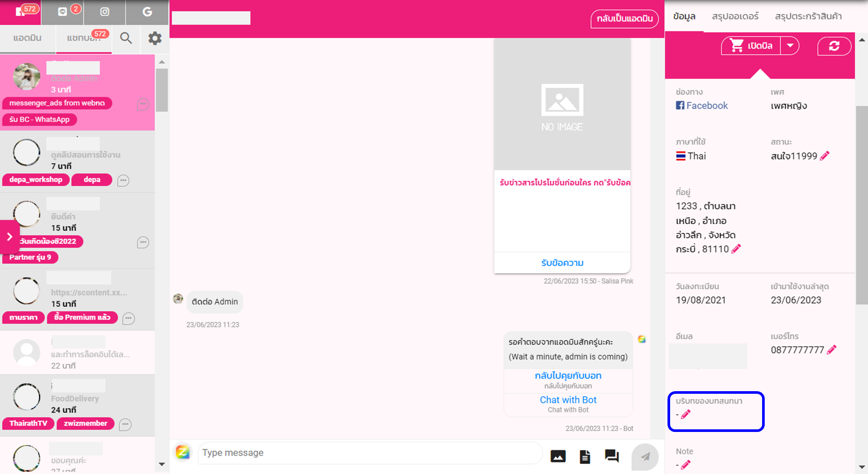The height and width of the screenshot is (474, 868).
Task: Click the bot logo beside message input
Action: 183,452
